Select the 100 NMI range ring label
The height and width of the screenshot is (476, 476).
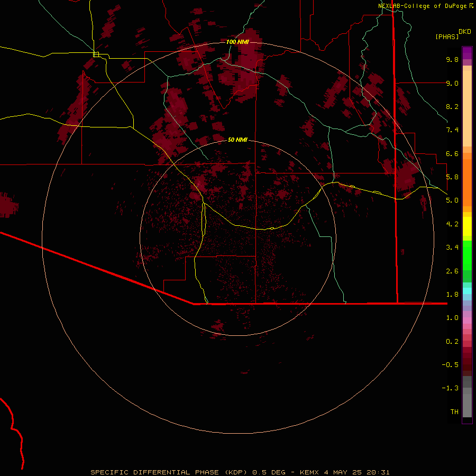[237, 42]
